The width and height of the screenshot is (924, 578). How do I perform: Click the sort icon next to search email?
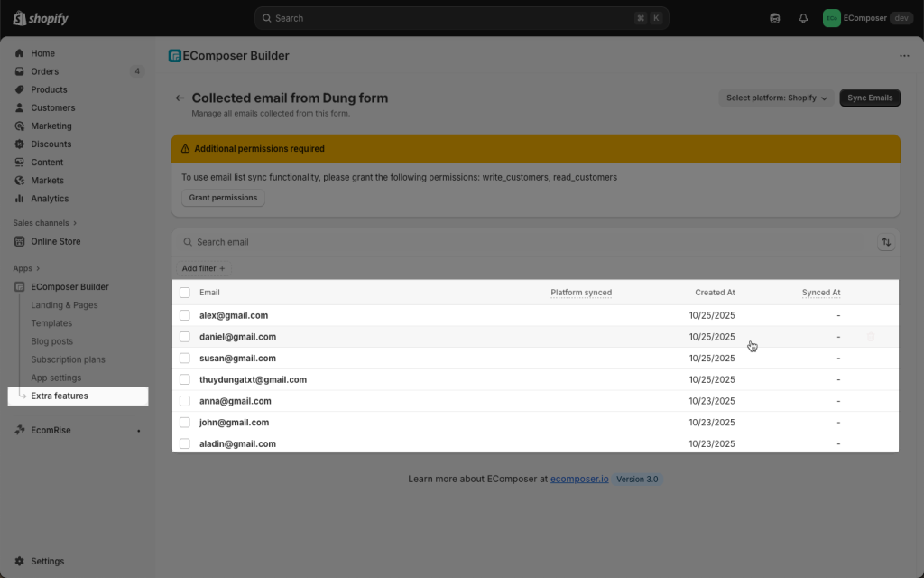(886, 242)
